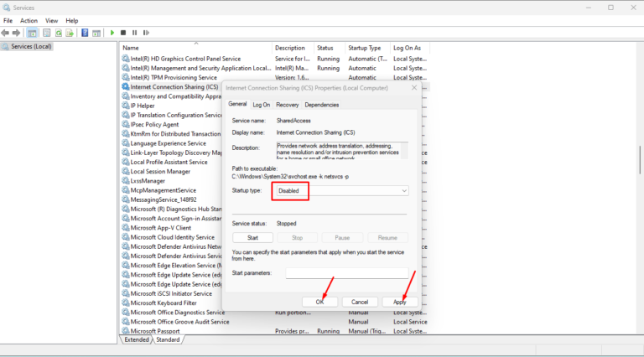Viewport: 644px width, 357px height.
Task: Sort by the Name column header
Action: click(x=196, y=48)
